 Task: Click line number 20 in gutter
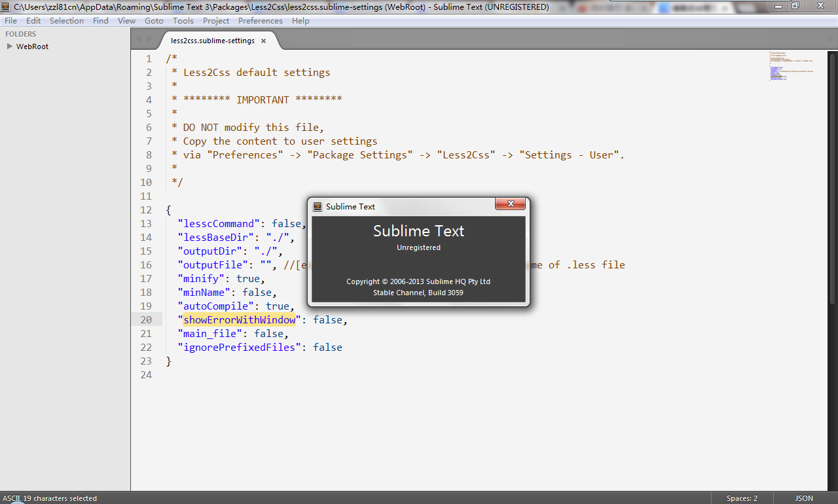click(146, 319)
